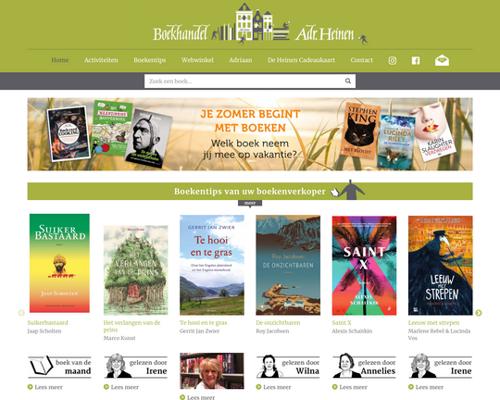
Task: Click the summer books banner image
Action: 250,134
